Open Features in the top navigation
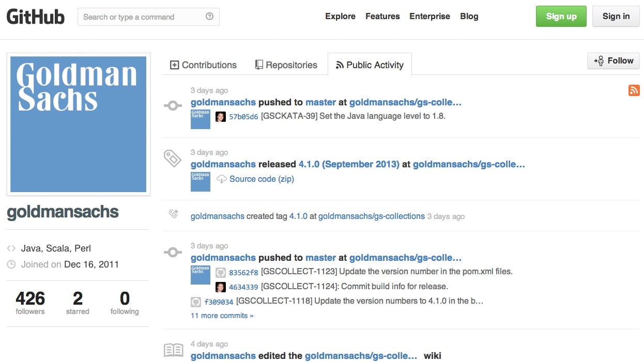The height and width of the screenshot is (362, 644). coord(382,17)
